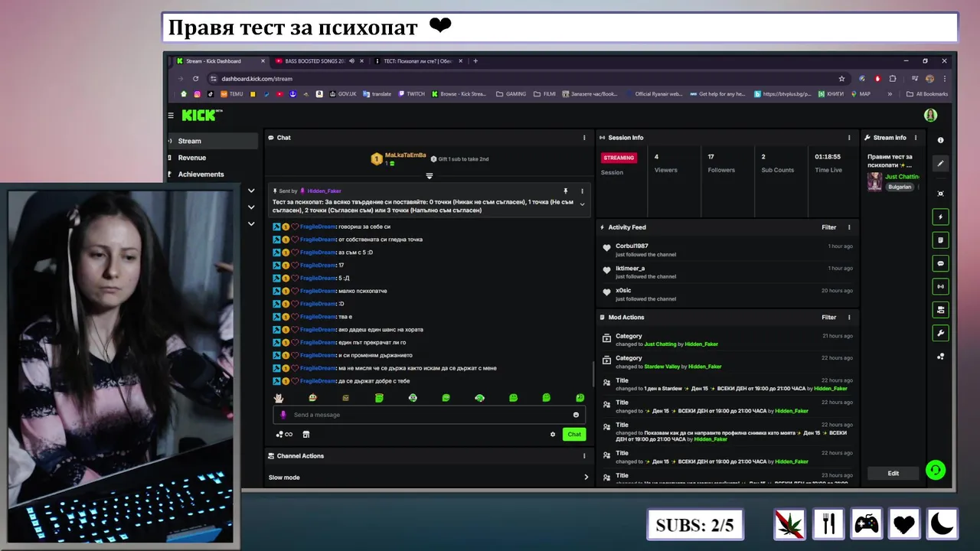
Task: Show more bookmarks via double chevron
Action: point(890,94)
